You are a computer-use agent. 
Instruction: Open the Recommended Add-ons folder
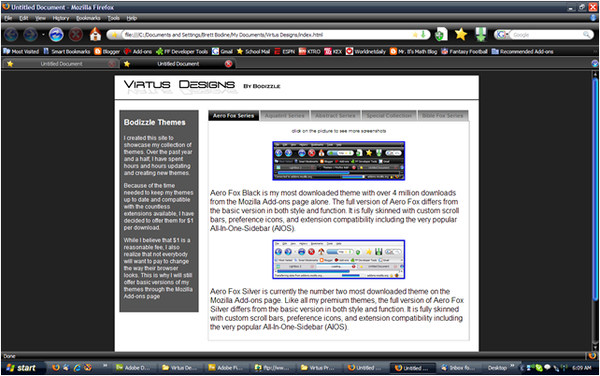click(x=522, y=51)
